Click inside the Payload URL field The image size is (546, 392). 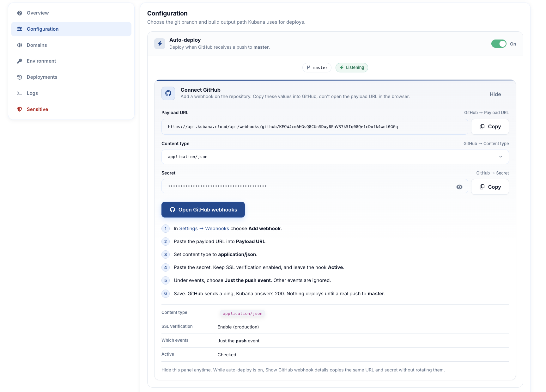[x=315, y=127]
